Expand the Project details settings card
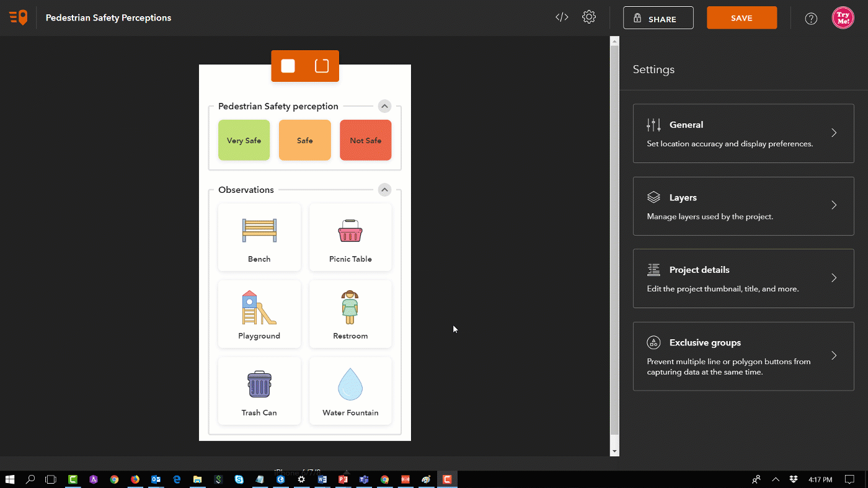868x488 pixels. tap(743, 278)
